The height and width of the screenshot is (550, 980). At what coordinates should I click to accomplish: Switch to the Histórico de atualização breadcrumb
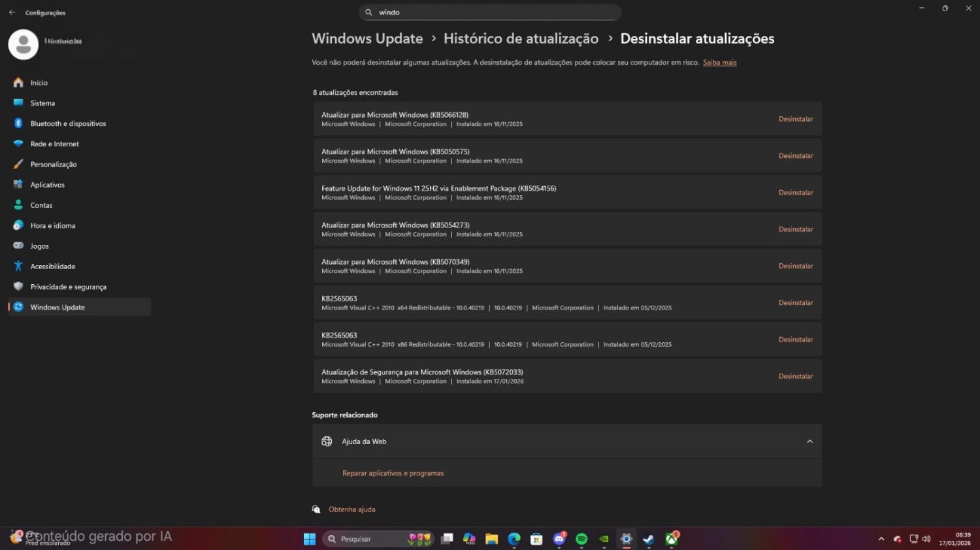pyautogui.click(x=521, y=39)
